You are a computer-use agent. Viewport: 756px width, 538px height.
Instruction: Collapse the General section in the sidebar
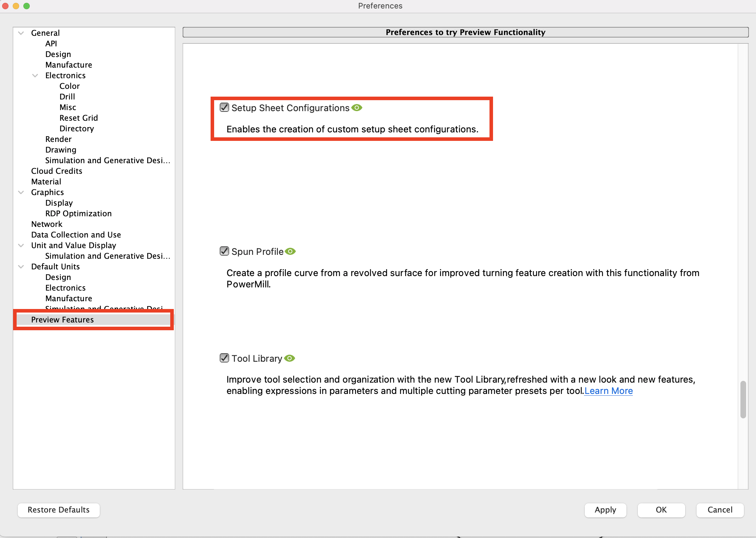point(21,33)
